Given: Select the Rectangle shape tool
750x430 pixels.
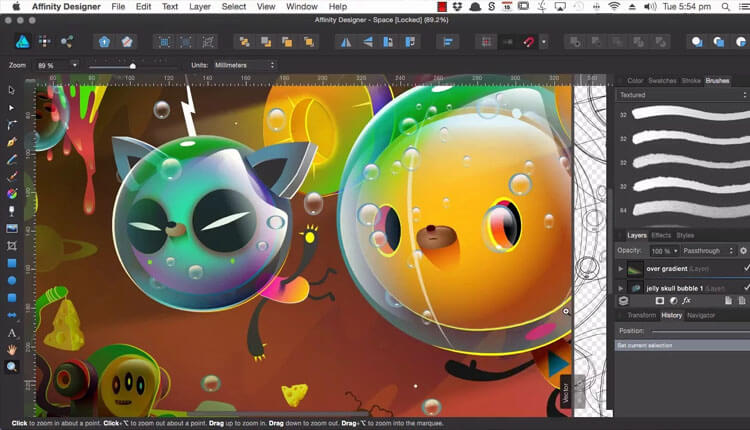Looking at the screenshot, I should pyautogui.click(x=11, y=263).
